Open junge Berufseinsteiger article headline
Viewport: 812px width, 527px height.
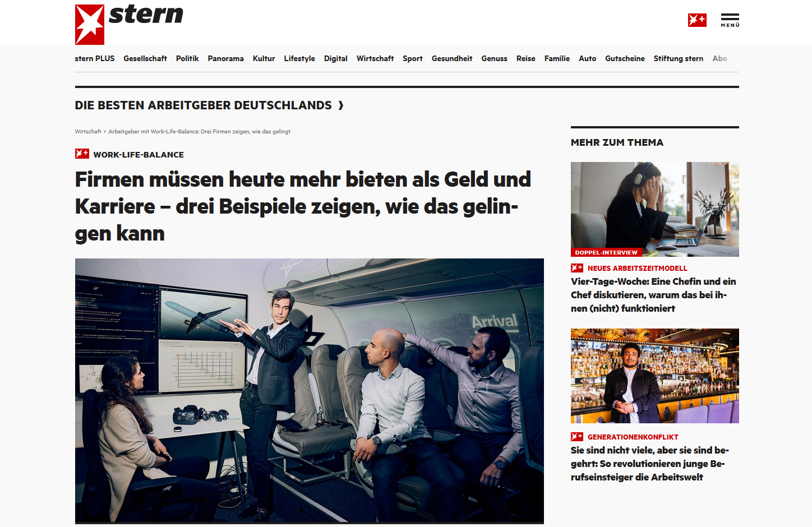(650, 464)
